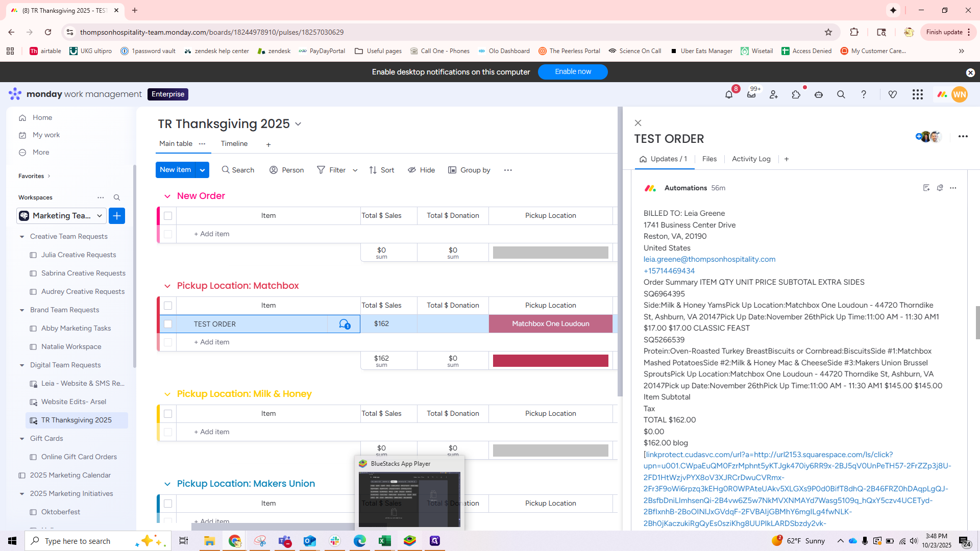Open the inbox icon with 99+ badge

pyautogui.click(x=751, y=94)
